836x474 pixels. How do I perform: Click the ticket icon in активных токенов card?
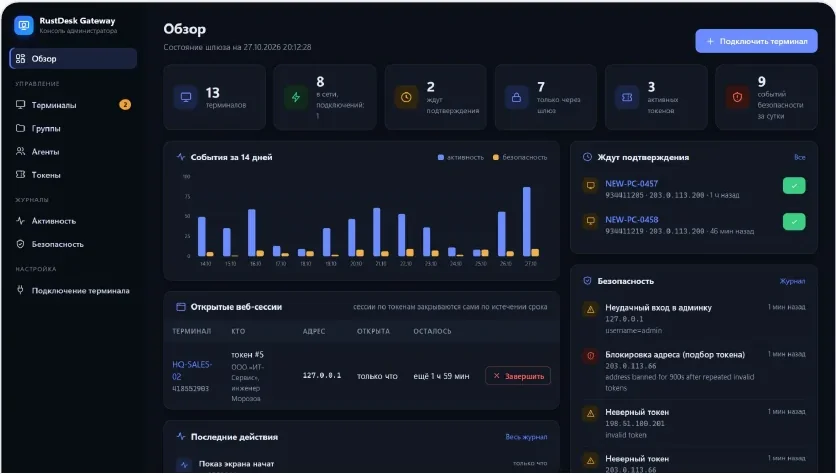point(627,98)
